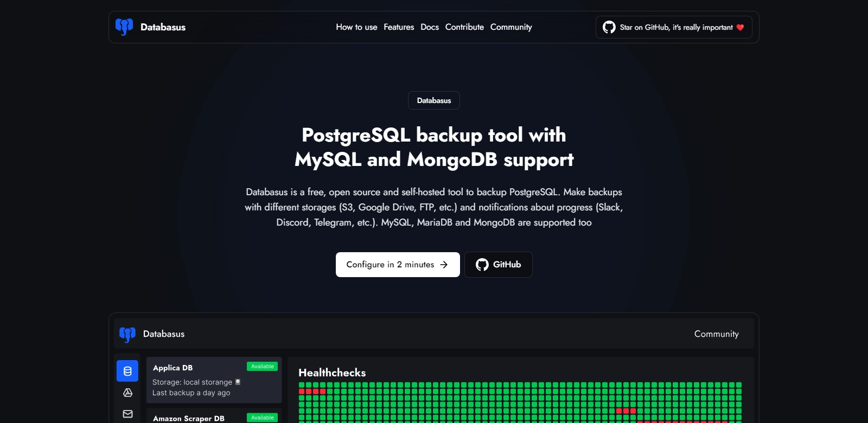Click Community link in dashboard preview
The width and height of the screenshot is (868, 423).
pyautogui.click(x=716, y=334)
